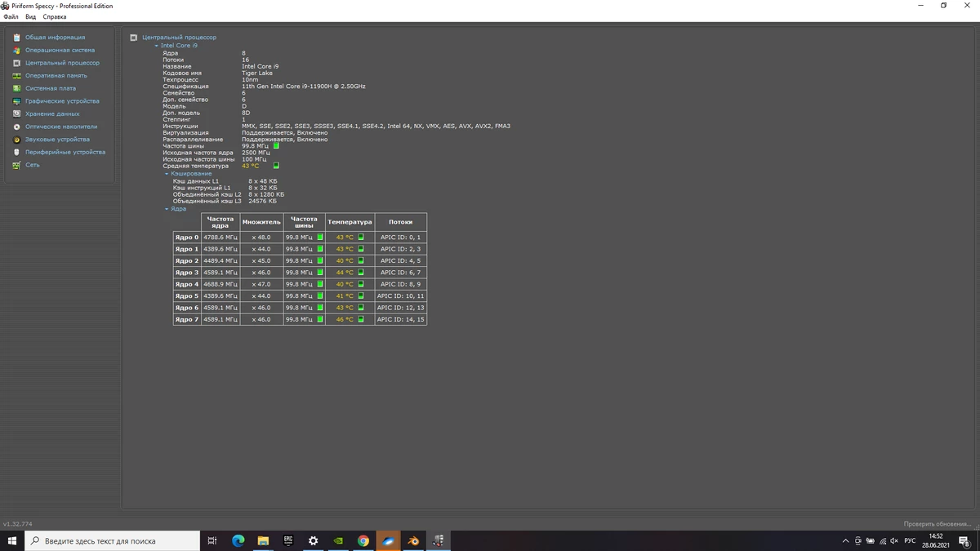This screenshot has height=551, width=980.
Task: Click the Температура column header
Action: [x=350, y=222]
